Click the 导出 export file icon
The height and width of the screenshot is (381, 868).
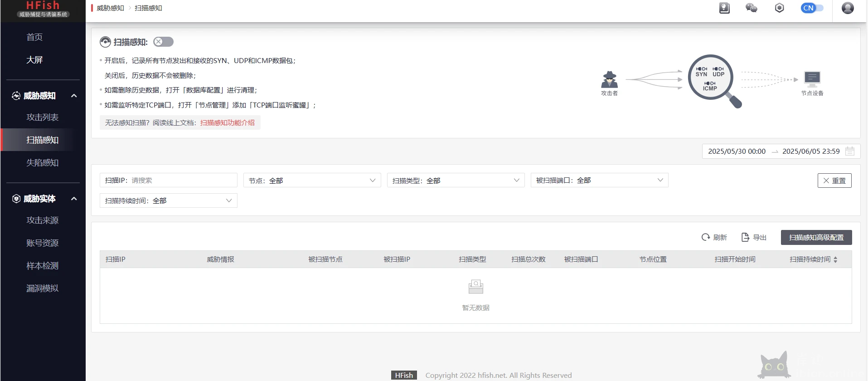pos(745,237)
